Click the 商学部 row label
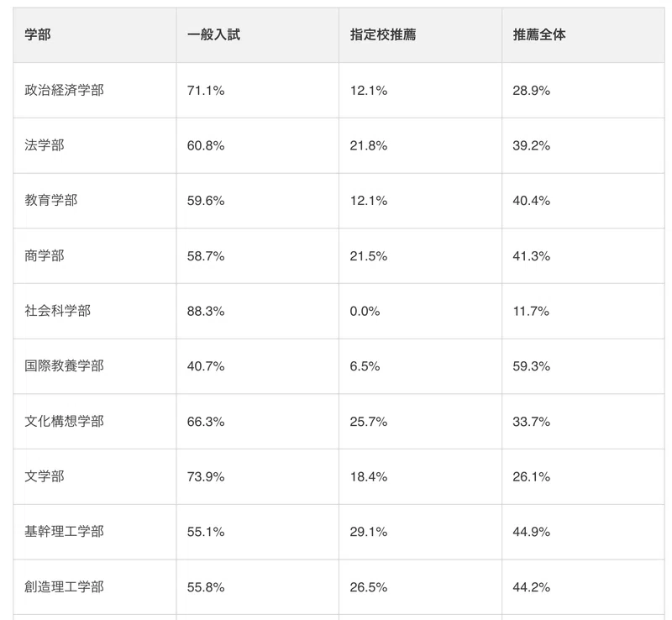Image resolution: width=672 pixels, height=620 pixels. tap(45, 255)
